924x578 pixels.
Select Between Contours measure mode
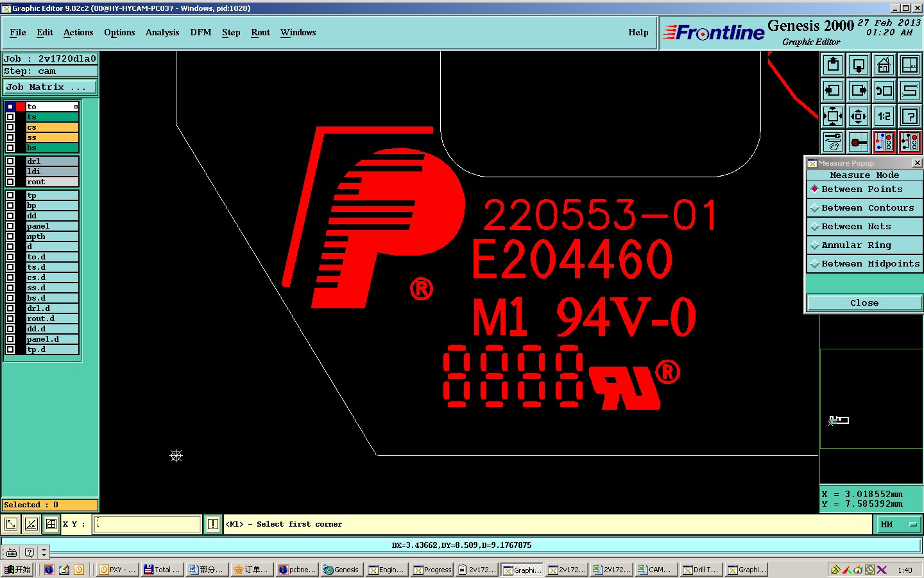[x=864, y=208]
